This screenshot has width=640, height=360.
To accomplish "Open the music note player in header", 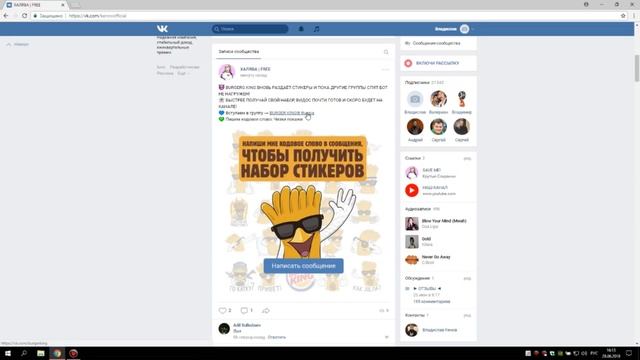I will point(317,29).
